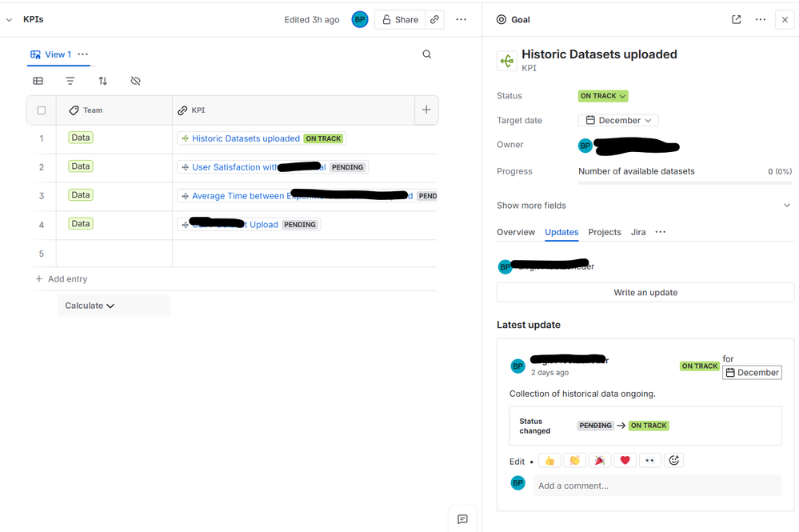This screenshot has height=532, width=799.
Task: Open View 1 options ellipsis
Action: pyautogui.click(x=83, y=54)
